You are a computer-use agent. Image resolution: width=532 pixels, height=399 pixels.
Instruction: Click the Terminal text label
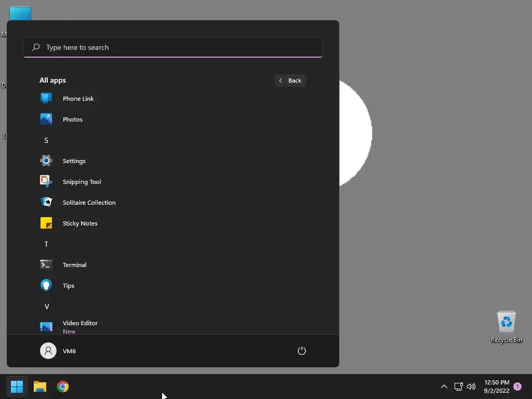pyautogui.click(x=75, y=265)
